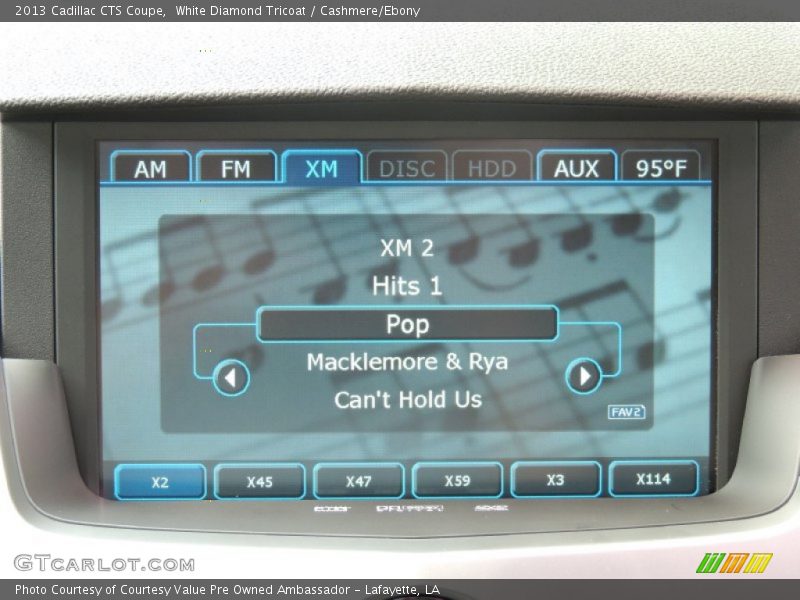
Task: Select the XM satellite radio tab
Action: tap(321, 168)
